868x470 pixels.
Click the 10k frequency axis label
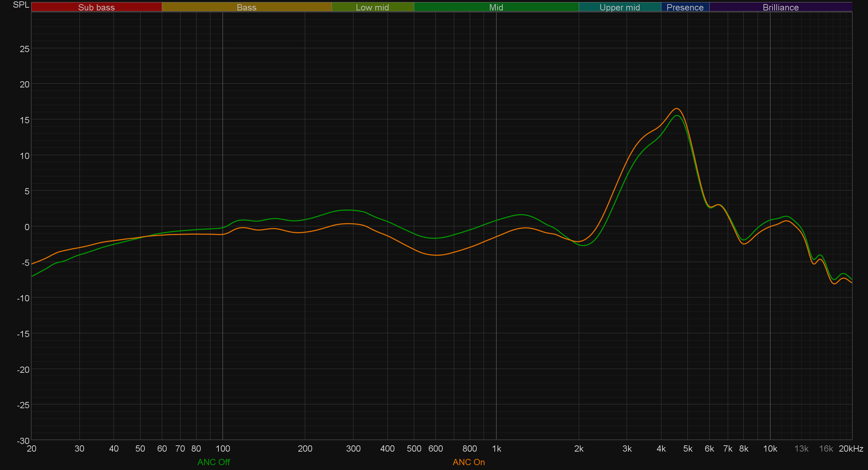click(770, 448)
